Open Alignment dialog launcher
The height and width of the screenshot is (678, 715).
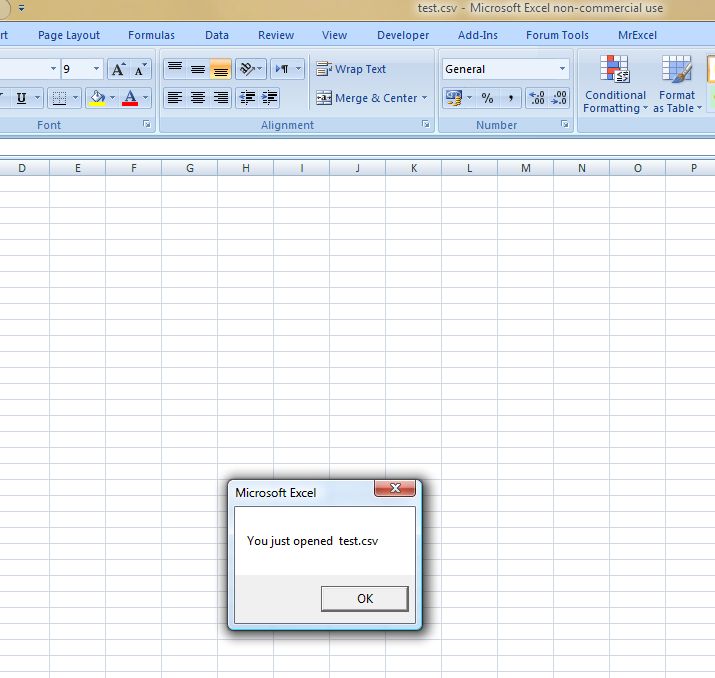coord(425,124)
